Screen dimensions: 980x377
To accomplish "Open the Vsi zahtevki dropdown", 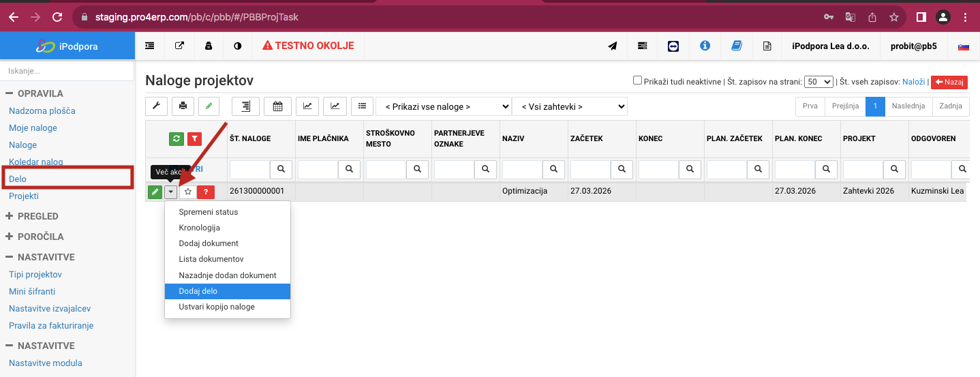I will (x=570, y=106).
